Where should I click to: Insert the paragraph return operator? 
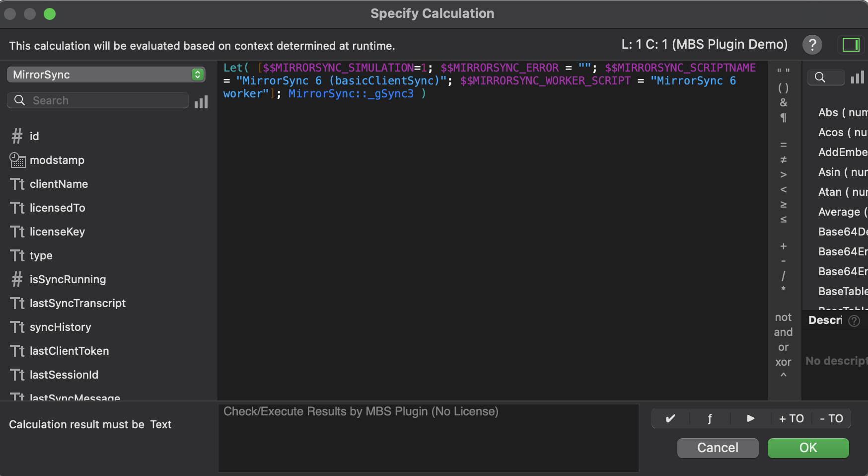(783, 118)
